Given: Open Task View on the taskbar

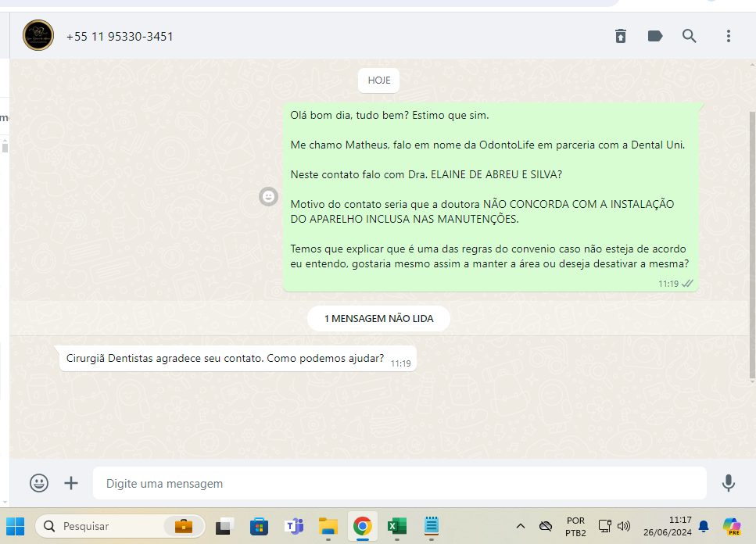Looking at the screenshot, I should coord(224,526).
